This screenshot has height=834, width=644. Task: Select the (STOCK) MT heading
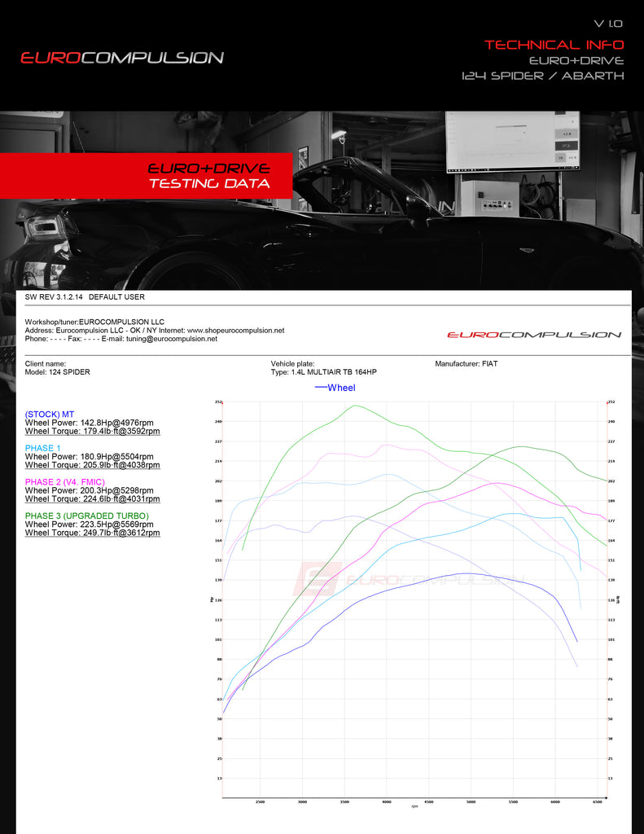pyautogui.click(x=50, y=415)
